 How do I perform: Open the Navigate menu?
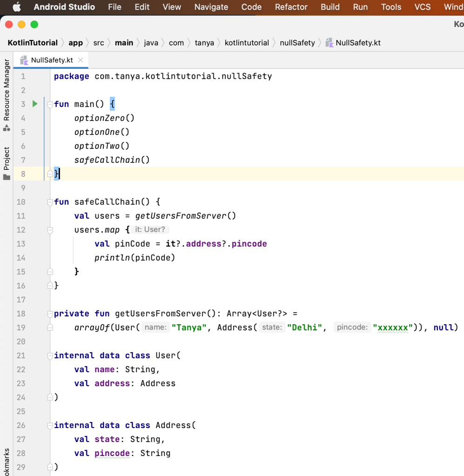211,7
